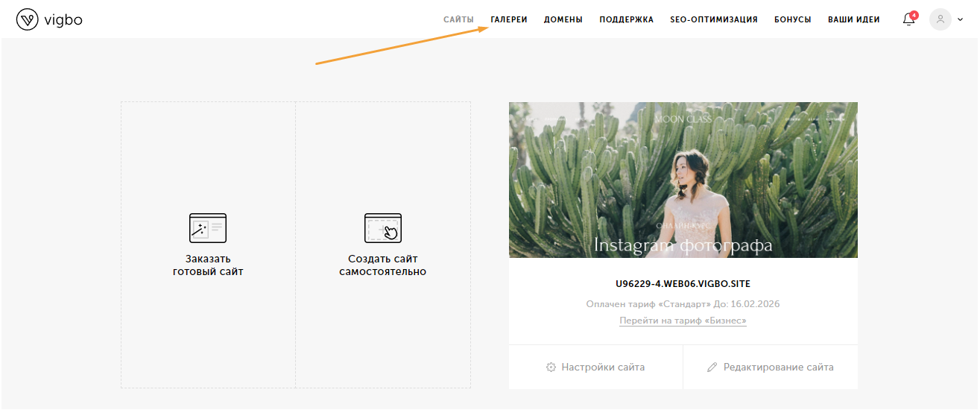This screenshot has width=980, height=410.
Task: Click the pencil icon beside Редактирование сайта
Action: pyautogui.click(x=712, y=367)
